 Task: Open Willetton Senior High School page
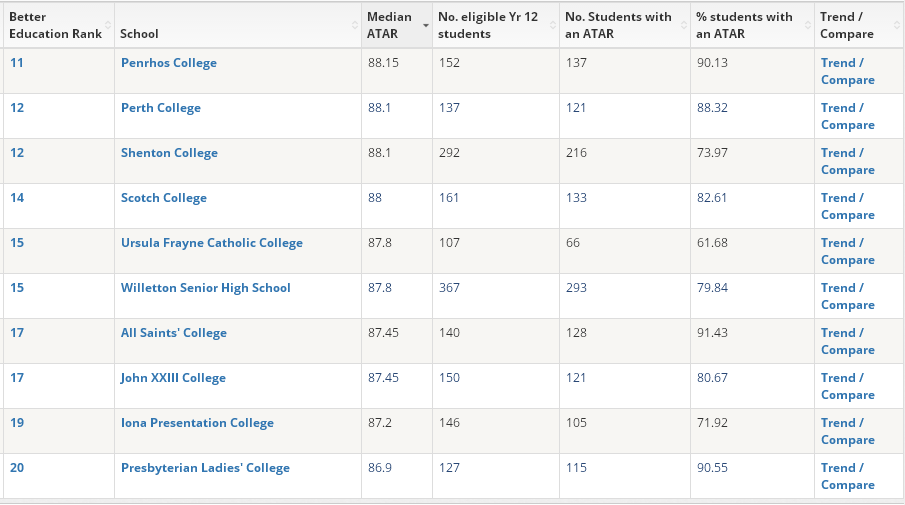205,288
